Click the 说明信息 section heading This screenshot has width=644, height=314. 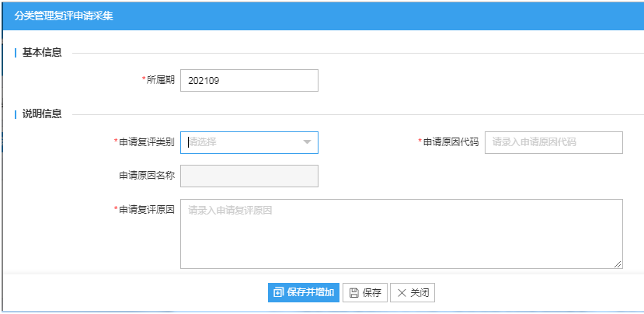(x=42, y=113)
